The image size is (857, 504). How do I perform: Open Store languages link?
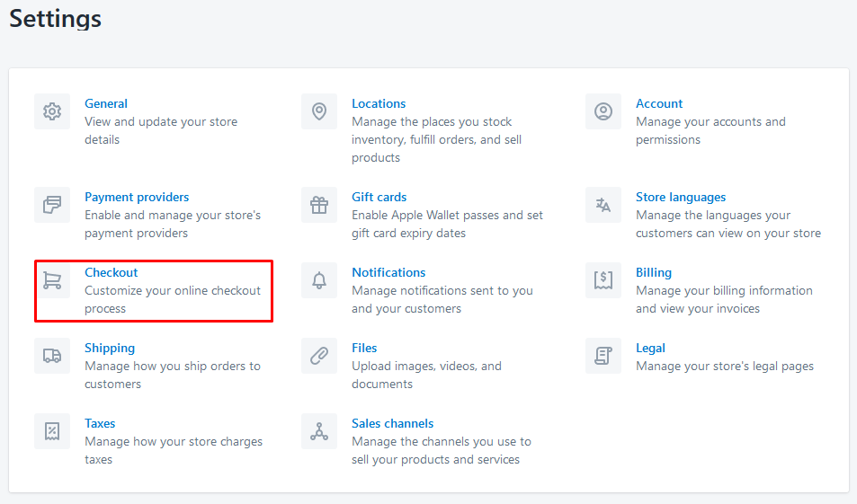681,197
